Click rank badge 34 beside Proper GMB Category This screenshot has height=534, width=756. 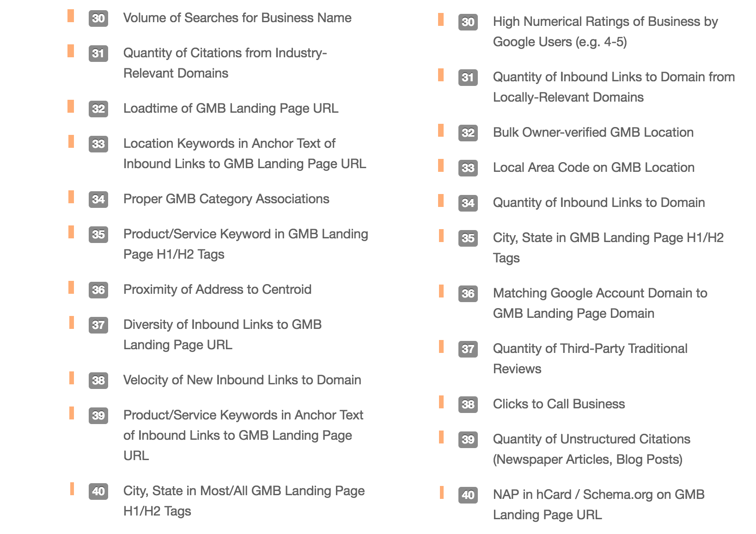click(98, 200)
